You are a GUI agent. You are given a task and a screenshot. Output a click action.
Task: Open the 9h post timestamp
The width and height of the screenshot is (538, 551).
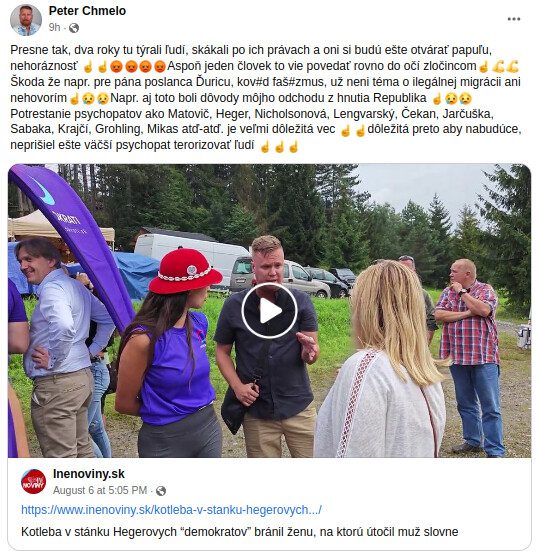coord(54,27)
